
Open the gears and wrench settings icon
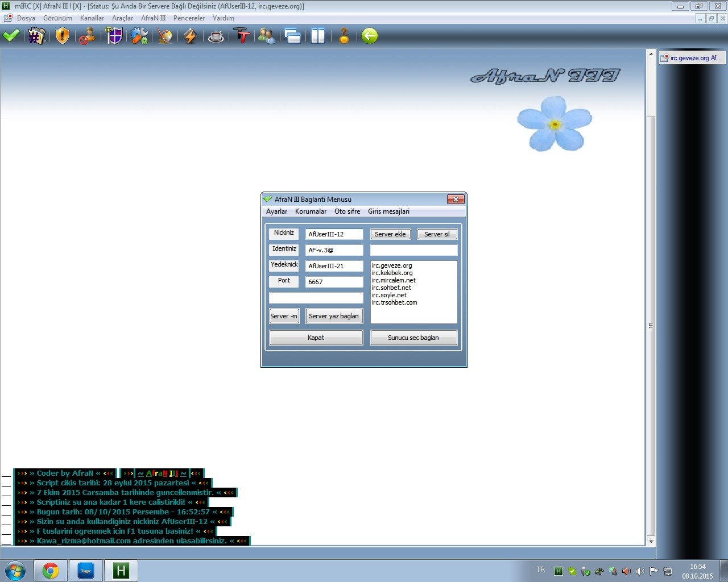coord(139,36)
